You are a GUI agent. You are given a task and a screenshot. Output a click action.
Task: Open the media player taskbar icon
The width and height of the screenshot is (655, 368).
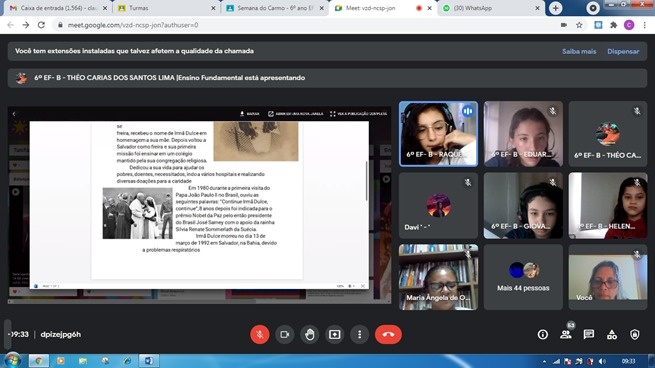click(61, 360)
